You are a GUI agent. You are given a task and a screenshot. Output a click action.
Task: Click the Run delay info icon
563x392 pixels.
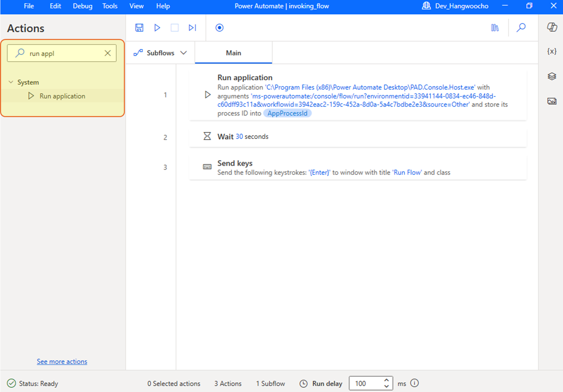[414, 383]
